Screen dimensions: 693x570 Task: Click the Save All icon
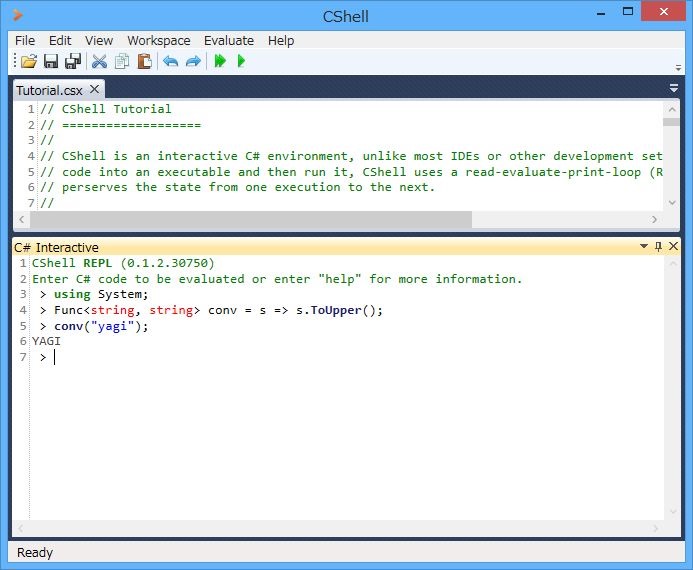tap(72, 62)
